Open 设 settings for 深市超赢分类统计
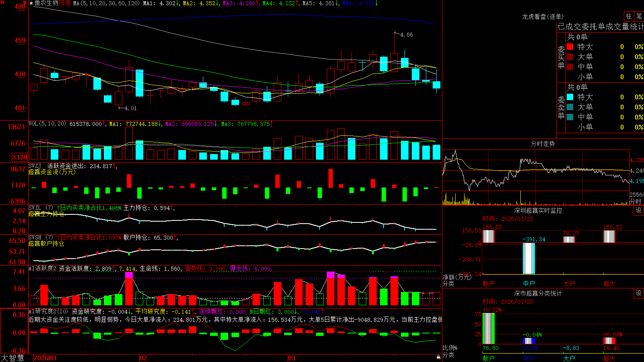The image size is (644, 362). point(639,293)
